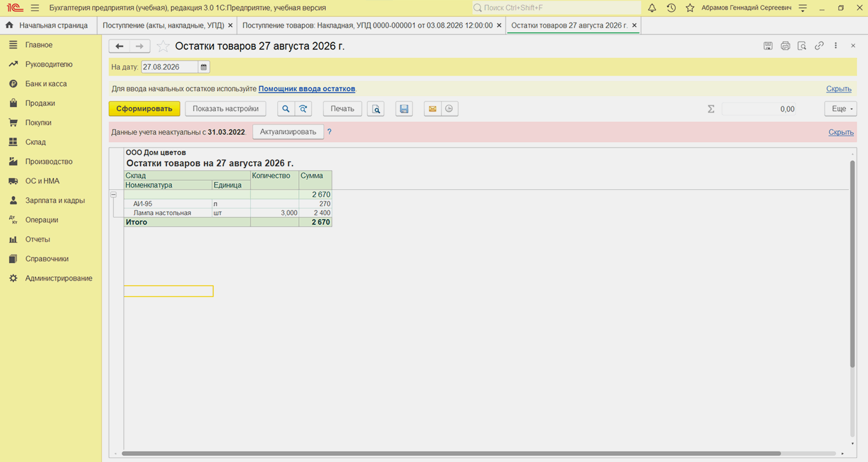
Task: Click the На дату input field
Action: pos(170,67)
